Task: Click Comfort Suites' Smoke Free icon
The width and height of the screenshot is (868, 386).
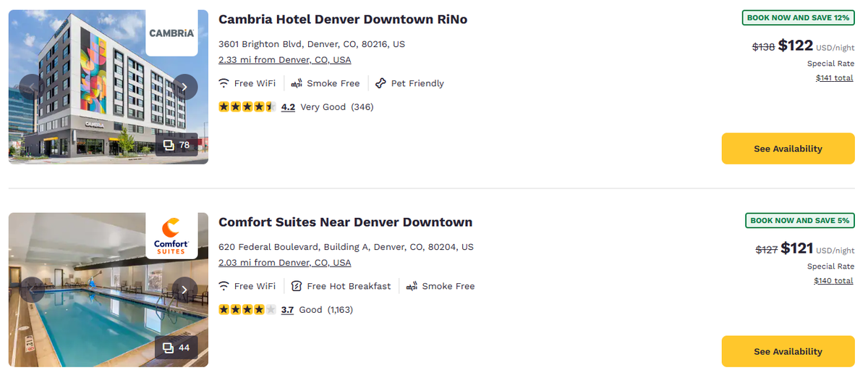Action: tap(412, 286)
